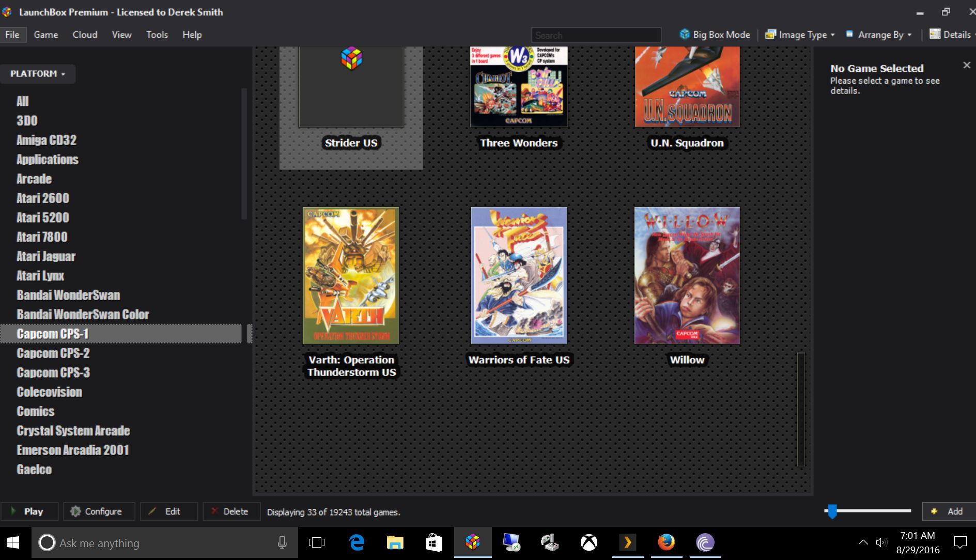Viewport: 976px width, 560px height.
Task: Close the No Game Selected details panel
Action: [967, 65]
